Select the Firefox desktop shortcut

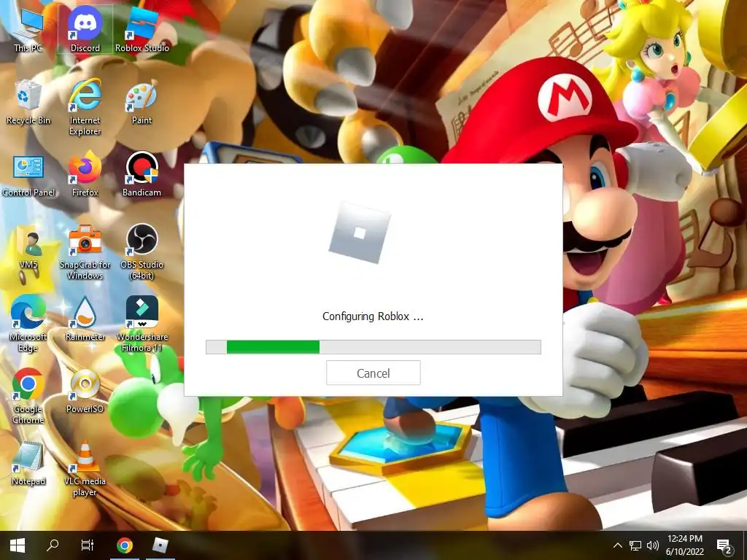[85, 175]
